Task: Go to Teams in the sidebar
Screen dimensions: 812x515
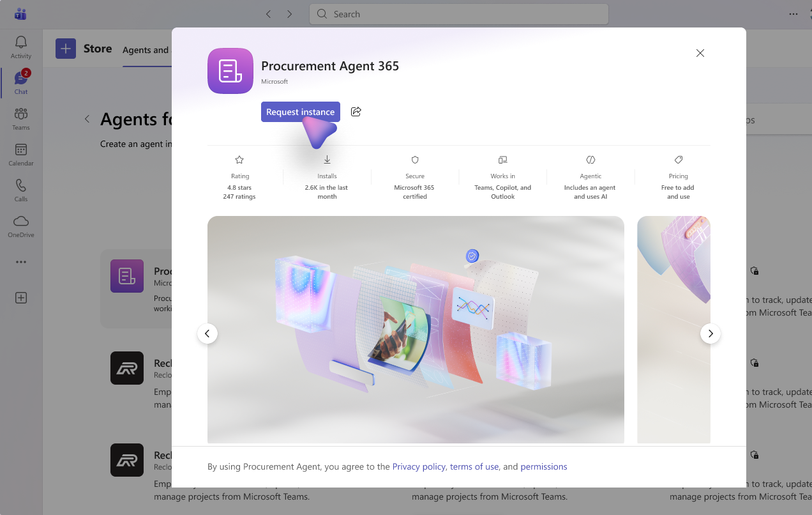Action: pos(21,119)
